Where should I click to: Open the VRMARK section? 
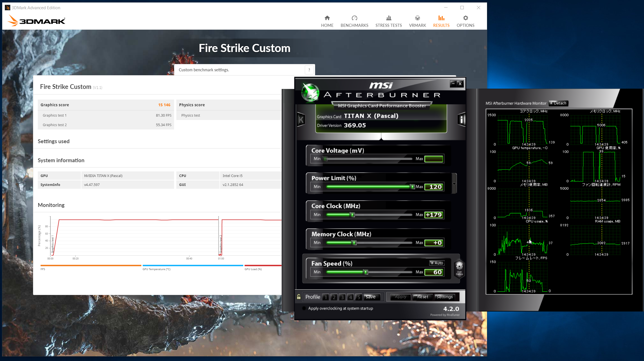(x=417, y=21)
